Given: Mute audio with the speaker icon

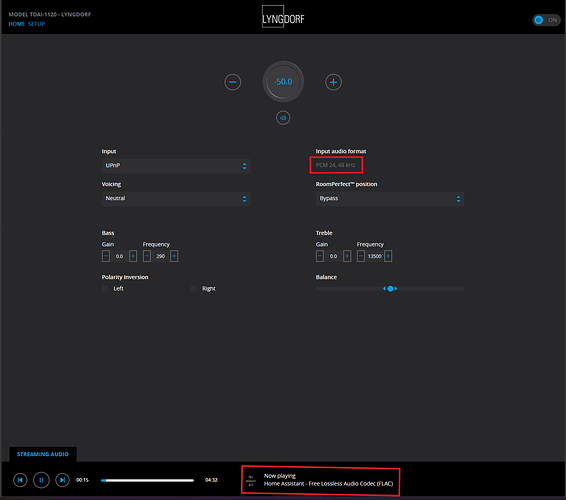Looking at the screenshot, I should 283,118.
